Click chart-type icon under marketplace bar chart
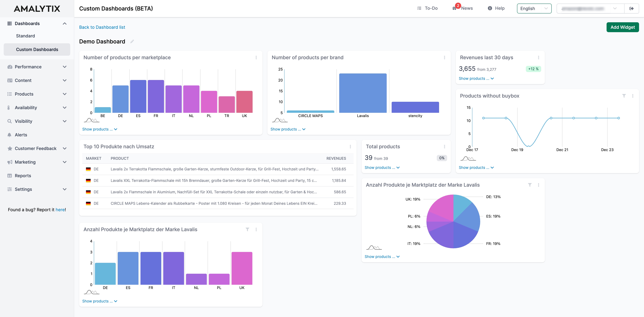644x317 pixels. pyautogui.click(x=92, y=120)
